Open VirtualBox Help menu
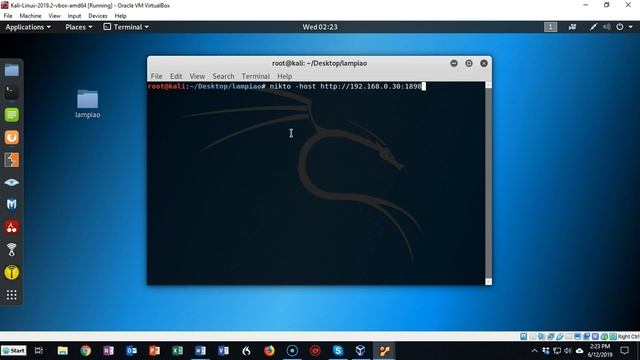 click(120, 16)
